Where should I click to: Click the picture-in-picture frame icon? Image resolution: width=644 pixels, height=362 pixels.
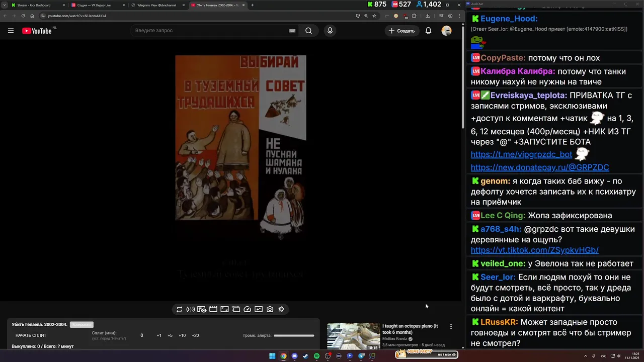click(x=224, y=309)
